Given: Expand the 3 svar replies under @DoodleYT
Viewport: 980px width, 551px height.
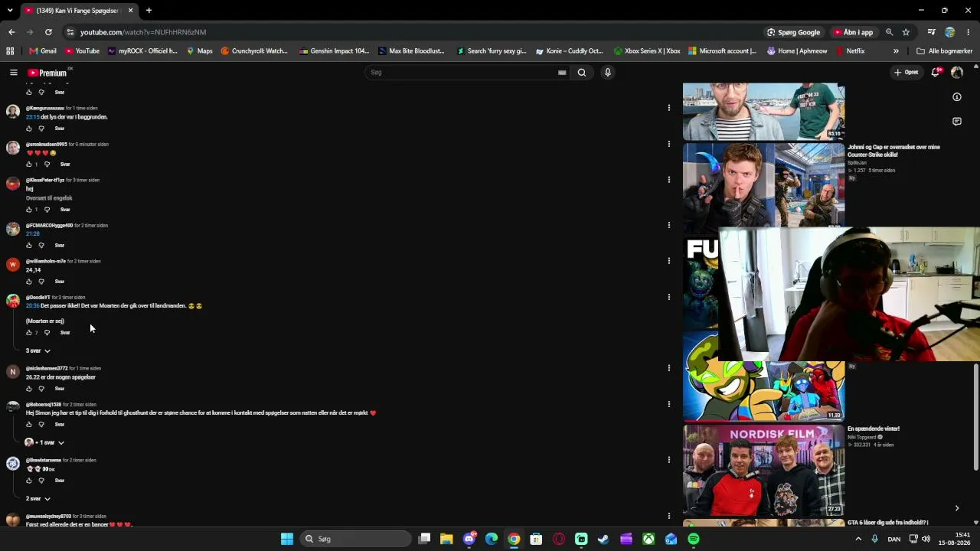Looking at the screenshot, I should (38, 350).
